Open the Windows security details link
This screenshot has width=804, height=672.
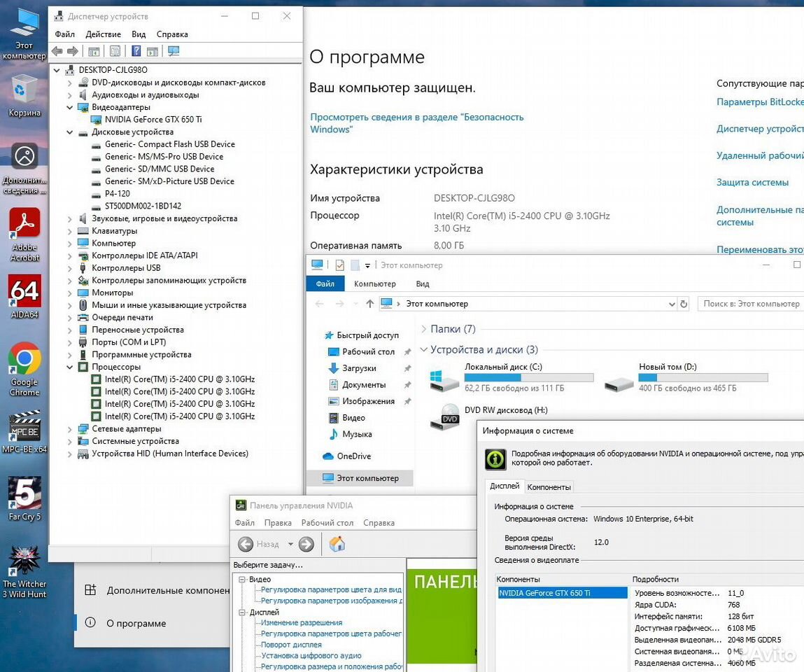pos(417,123)
